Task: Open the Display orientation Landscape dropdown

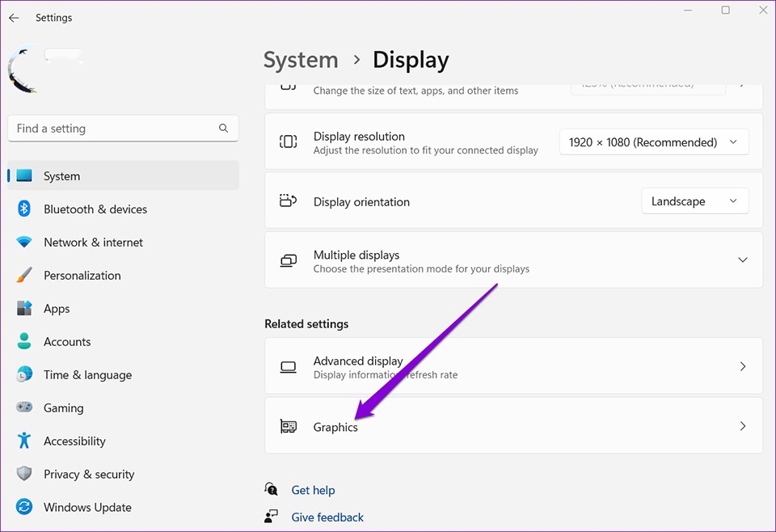Action: click(694, 201)
